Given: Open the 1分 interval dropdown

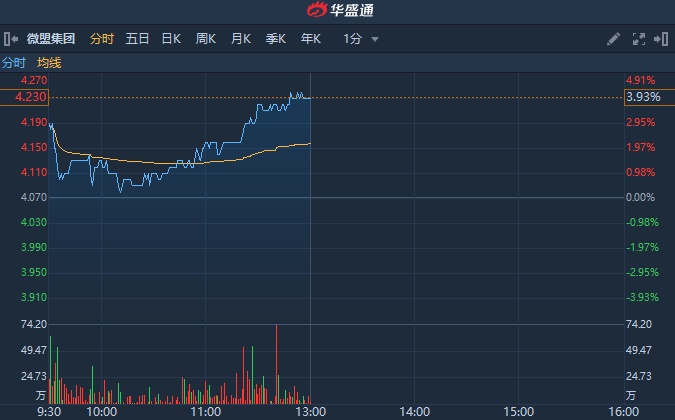Looking at the screenshot, I should pos(361,39).
